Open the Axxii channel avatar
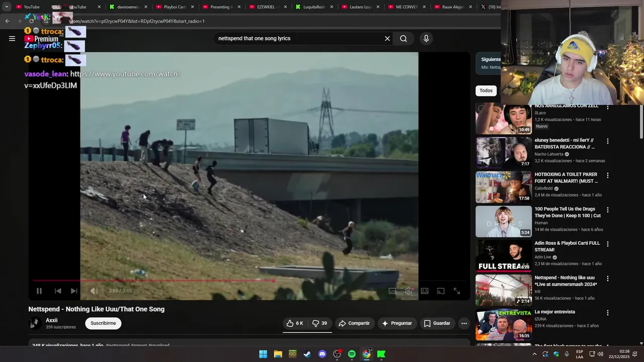 [x=35, y=323]
